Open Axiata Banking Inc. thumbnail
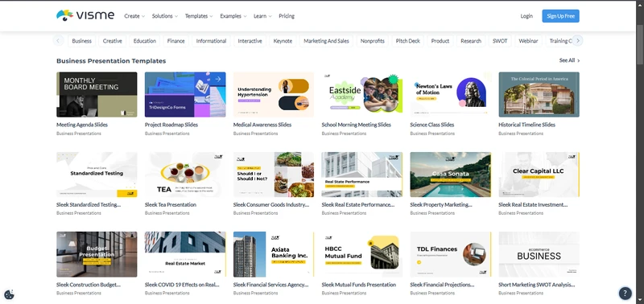644x304 pixels. tap(274, 254)
